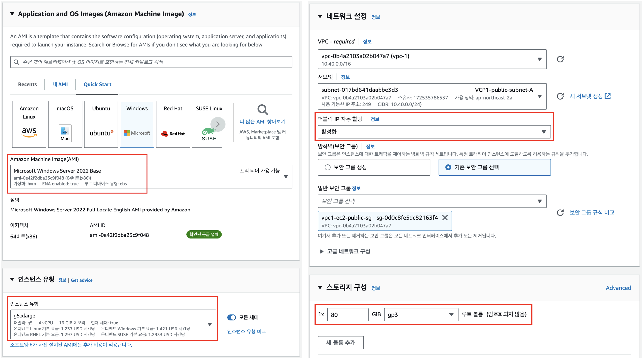Select 보안 그룹 생성 radio option

click(x=327, y=167)
